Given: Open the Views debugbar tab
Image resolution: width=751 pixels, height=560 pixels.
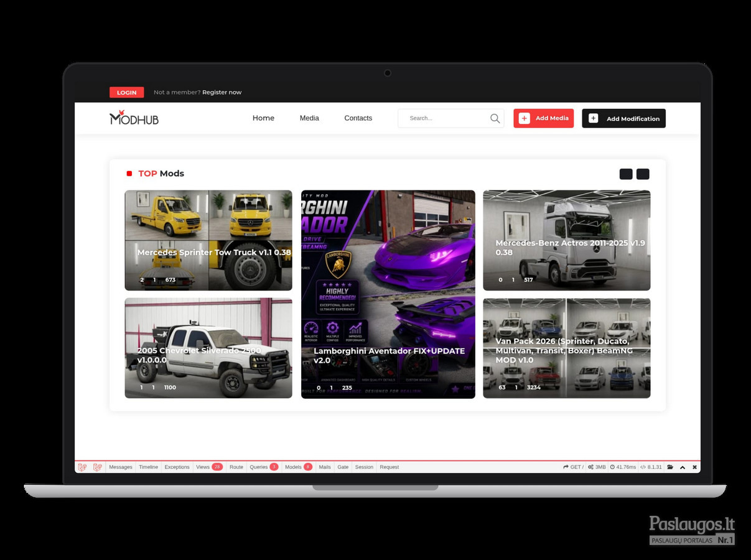Looking at the screenshot, I should [x=209, y=467].
